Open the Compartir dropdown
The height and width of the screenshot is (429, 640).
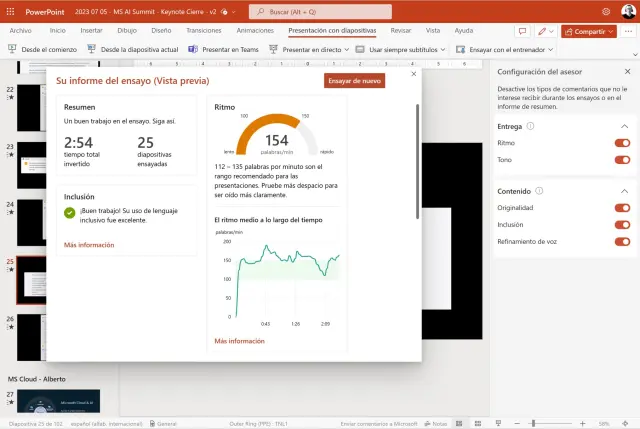coord(595,31)
